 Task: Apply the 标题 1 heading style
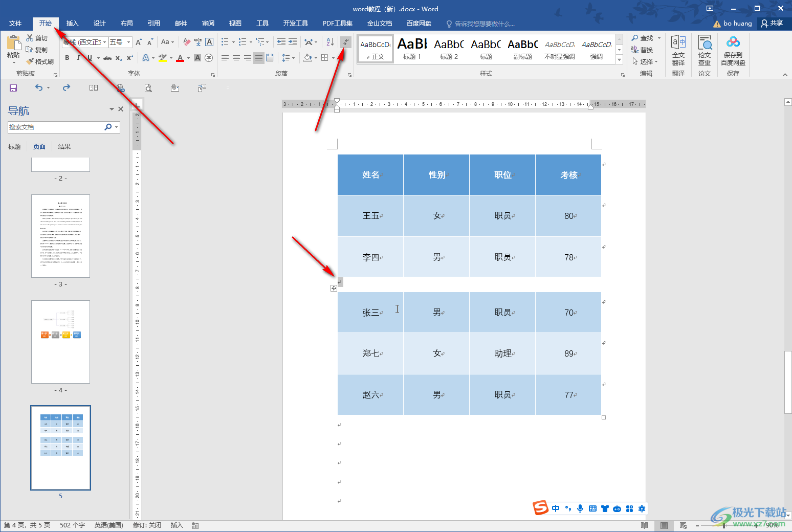pyautogui.click(x=412, y=49)
